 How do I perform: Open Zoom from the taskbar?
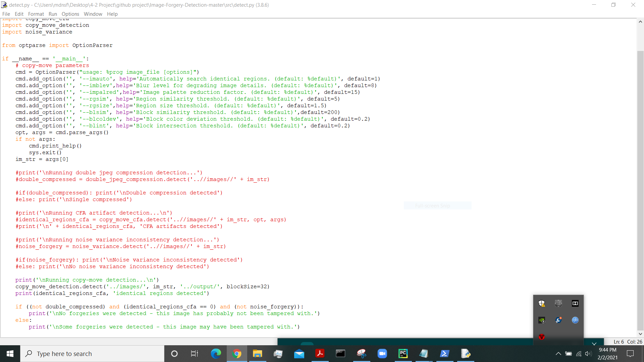click(x=382, y=354)
